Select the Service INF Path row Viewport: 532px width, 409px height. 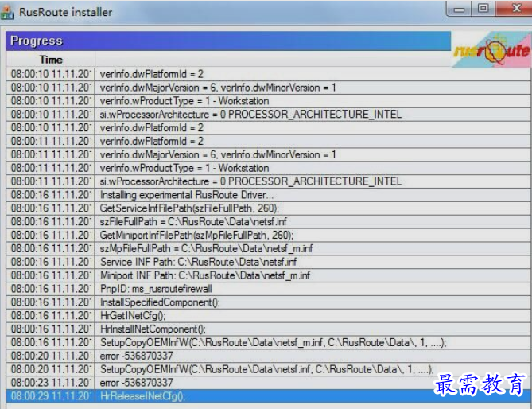pos(268,262)
